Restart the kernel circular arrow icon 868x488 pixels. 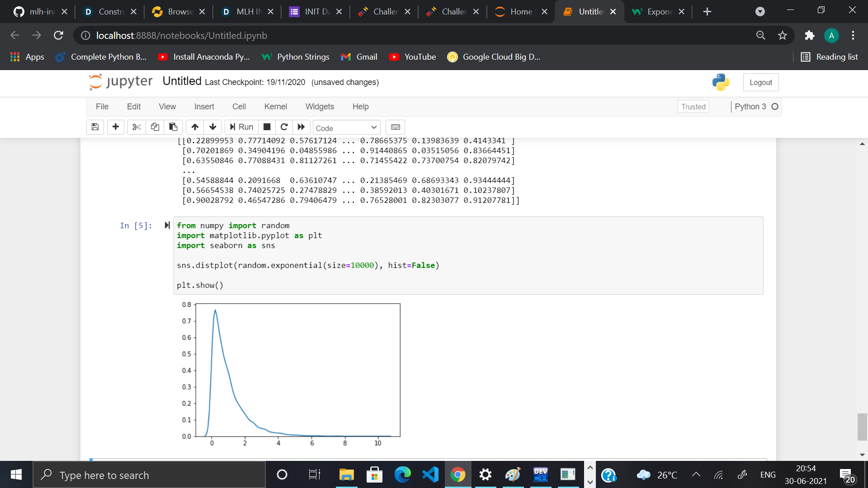284,127
